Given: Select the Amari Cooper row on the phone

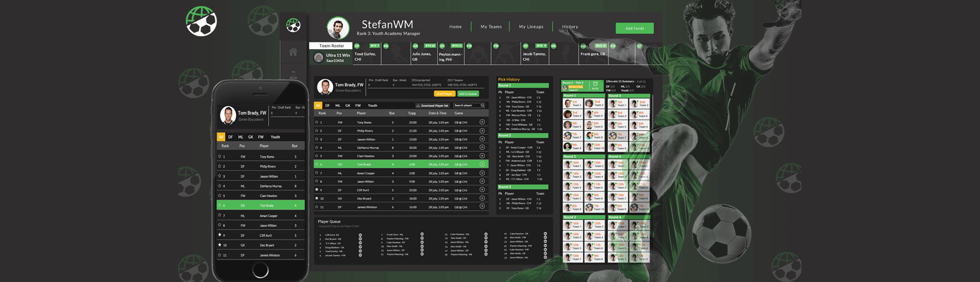Looking at the screenshot, I should pyautogui.click(x=261, y=216).
